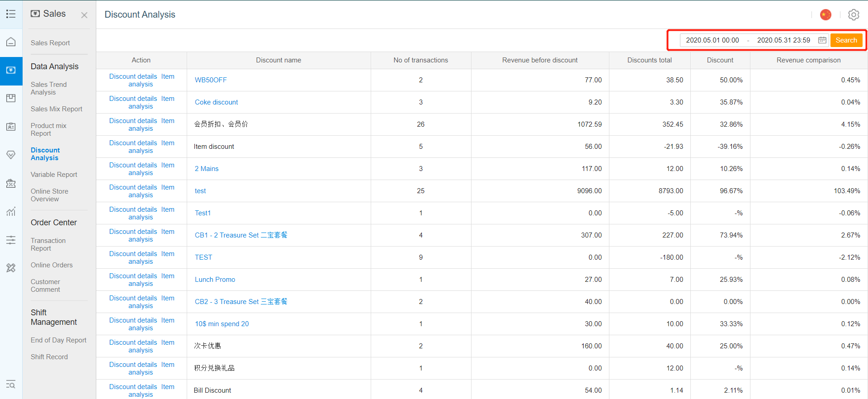Viewport: 868px width, 399px height.
Task: Open End of Day Report menu item
Action: point(58,340)
